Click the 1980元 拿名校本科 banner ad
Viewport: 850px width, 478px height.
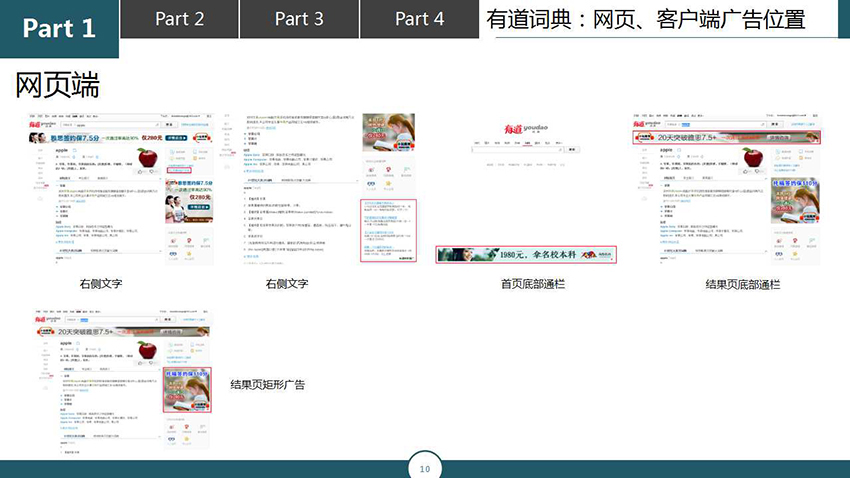tap(526, 255)
